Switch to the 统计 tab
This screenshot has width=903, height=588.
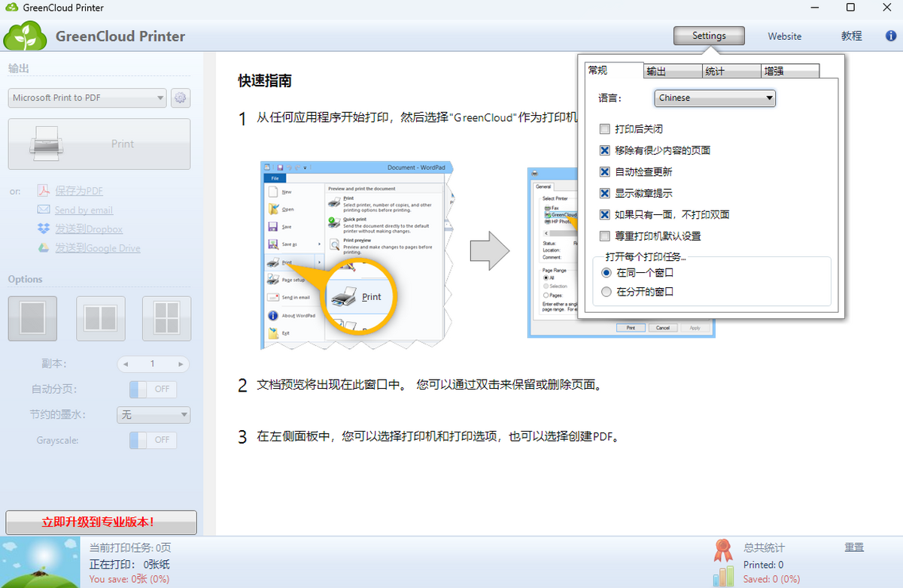tap(731, 71)
